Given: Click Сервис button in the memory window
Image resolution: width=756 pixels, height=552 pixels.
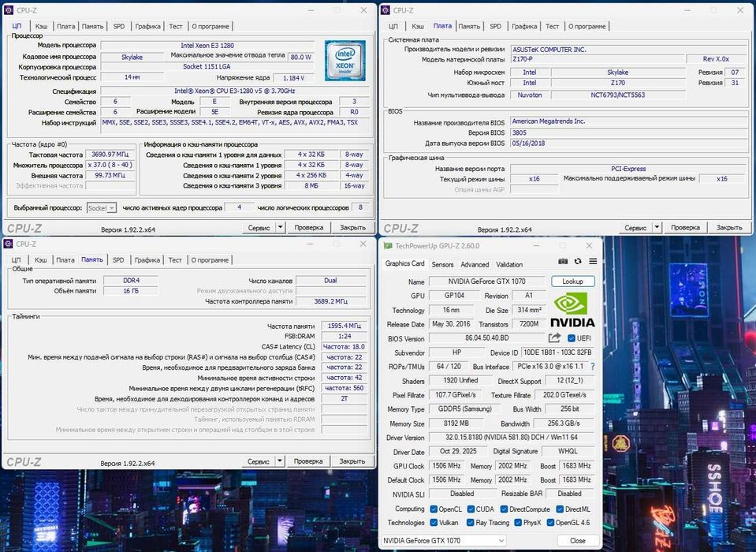Looking at the screenshot, I should pos(258,461).
